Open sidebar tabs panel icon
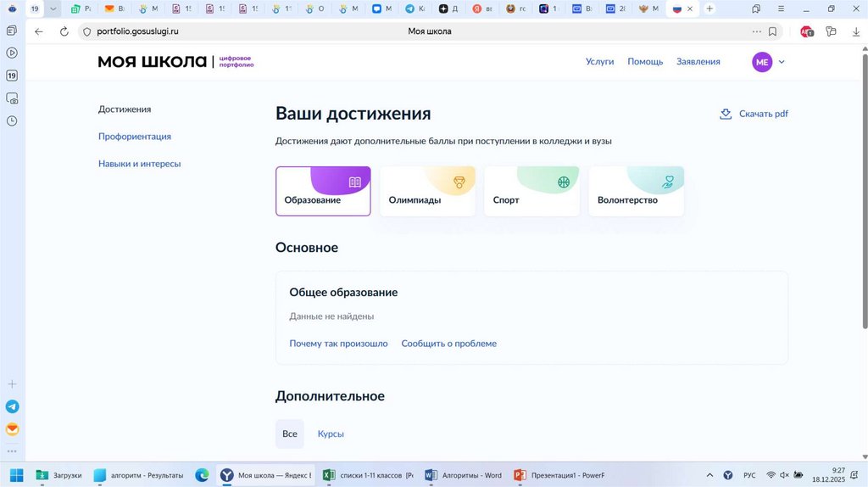This screenshot has width=868, height=487. point(12,31)
